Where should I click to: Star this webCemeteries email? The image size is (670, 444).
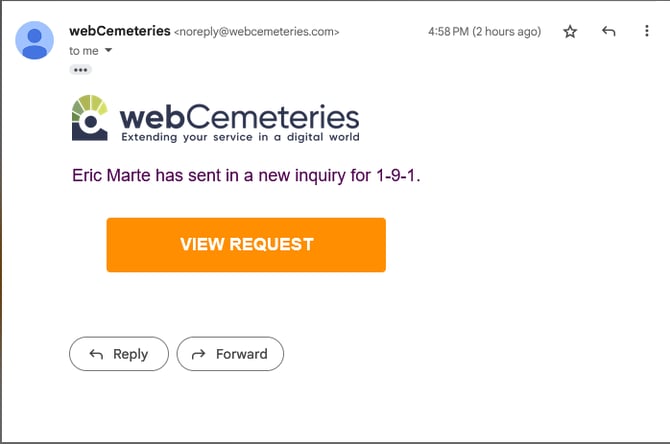(x=570, y=31)
